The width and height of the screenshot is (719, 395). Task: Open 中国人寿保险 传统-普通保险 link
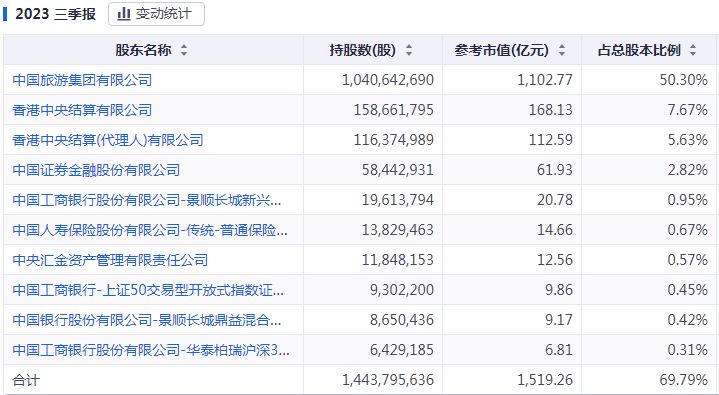click(150, 230)
